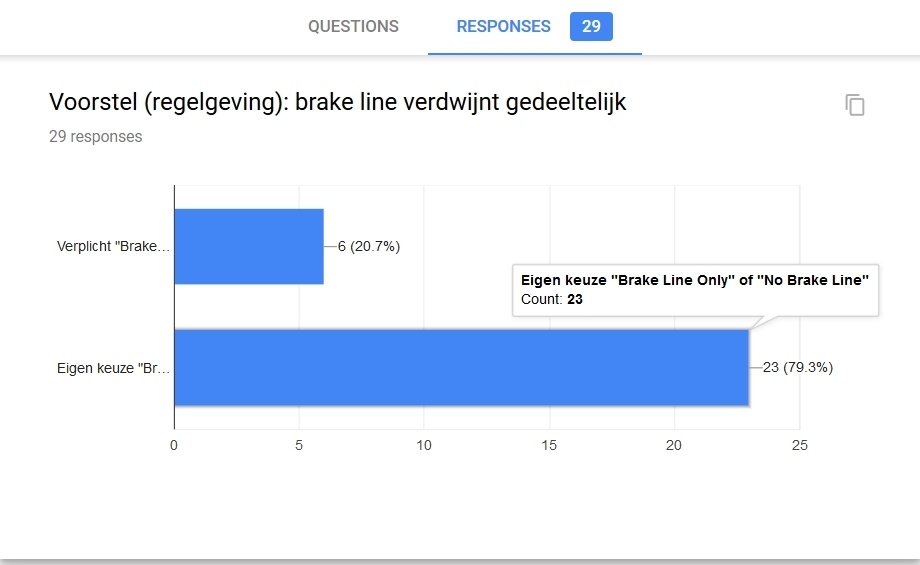Click the 5 tick on the horizontal axis
Screen dimensions: 920x565
pyautogui.click(x=299, y=445)
